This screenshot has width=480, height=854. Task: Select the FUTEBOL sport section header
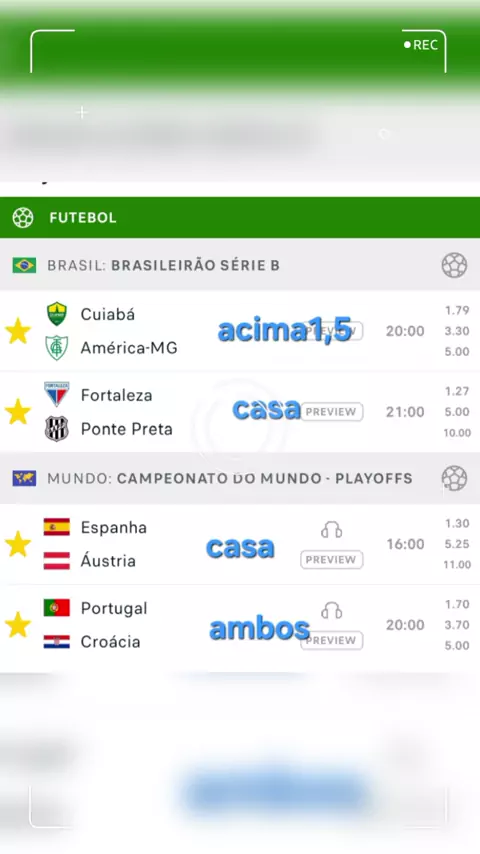pos(240,217)
